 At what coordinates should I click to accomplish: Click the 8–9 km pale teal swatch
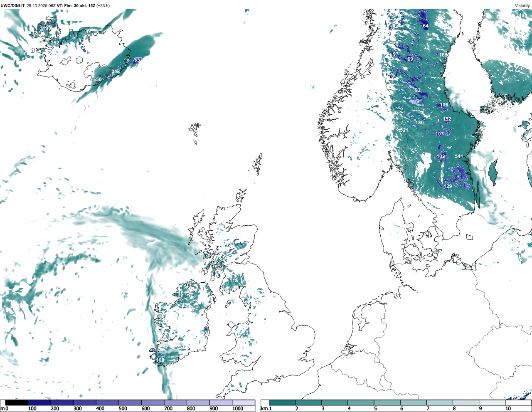tap(465, 402)
